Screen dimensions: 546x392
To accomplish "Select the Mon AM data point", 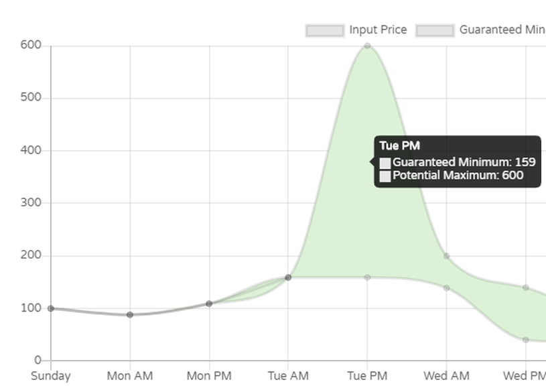I will click(130, 314).
